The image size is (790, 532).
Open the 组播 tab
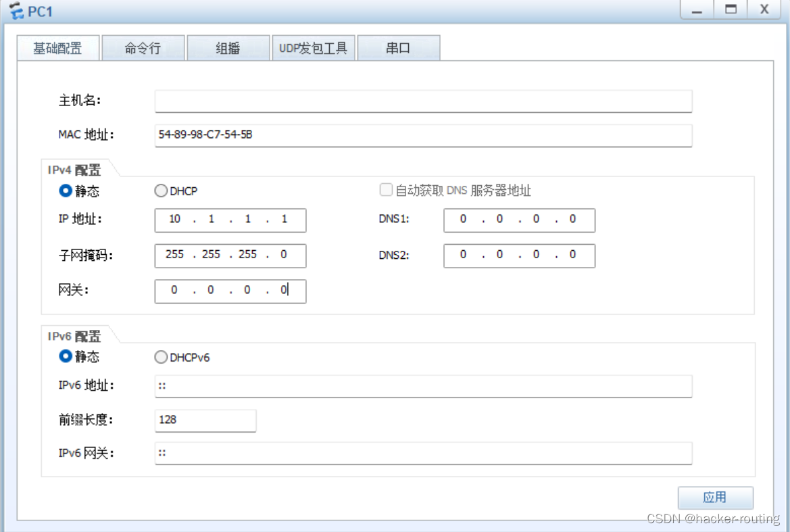coord(228,49)
